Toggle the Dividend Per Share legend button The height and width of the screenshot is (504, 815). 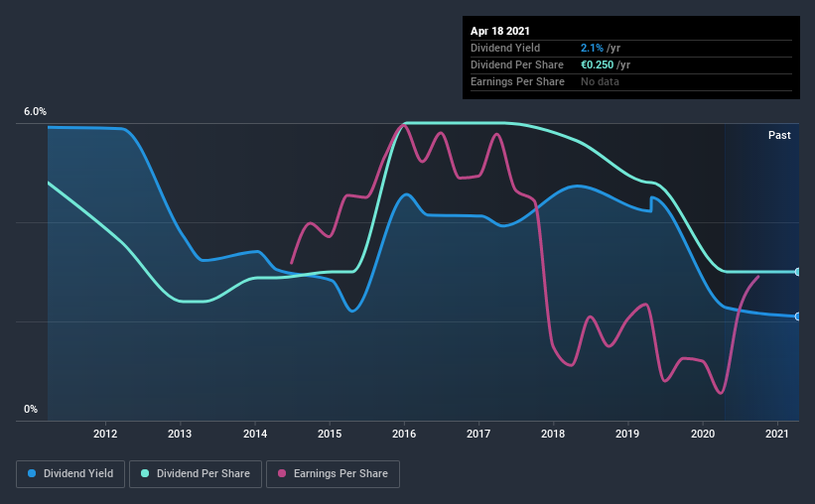coord(196,474)
